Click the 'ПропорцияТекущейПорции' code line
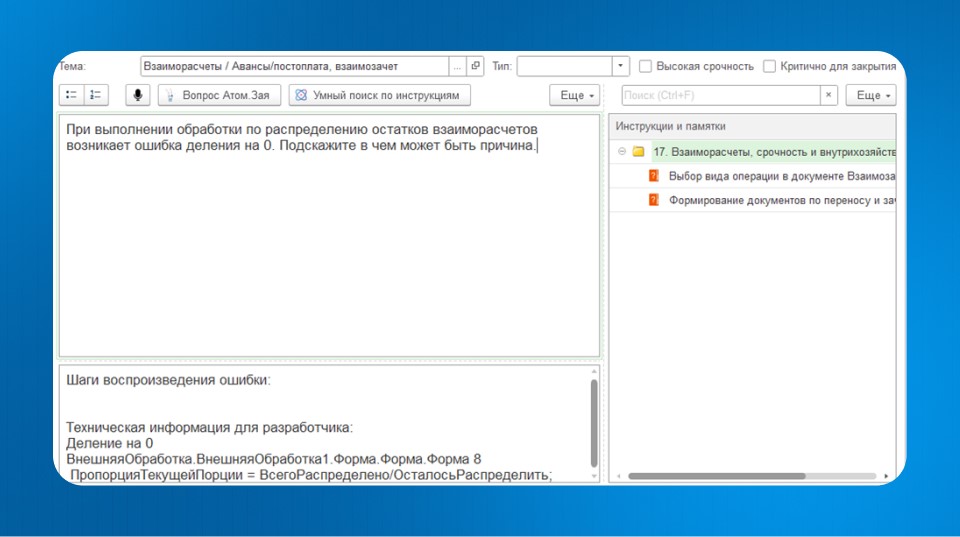This screenshot has width=960, height=537. (x=311, y=475)
